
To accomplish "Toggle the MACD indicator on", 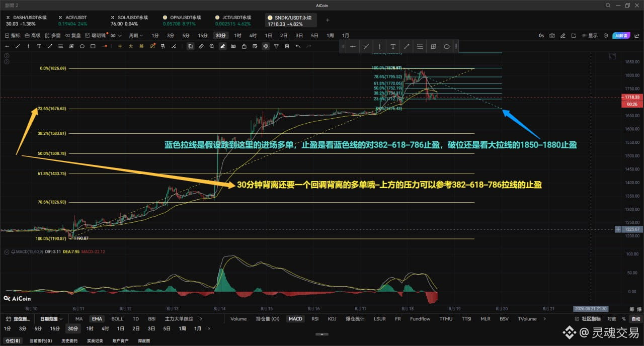I will pos(295,319).
